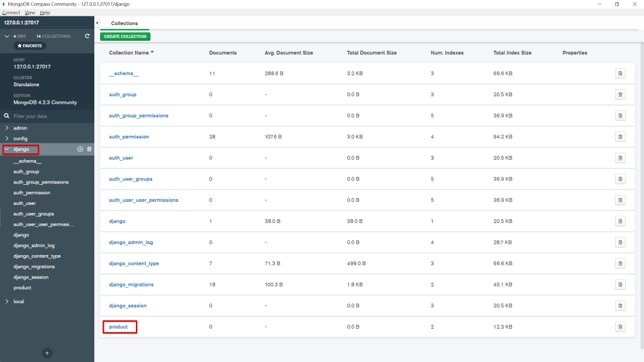The height and width of the screenshot is (362, 644).
Task: Open the product collection link
Action: (x=118, y=327)
